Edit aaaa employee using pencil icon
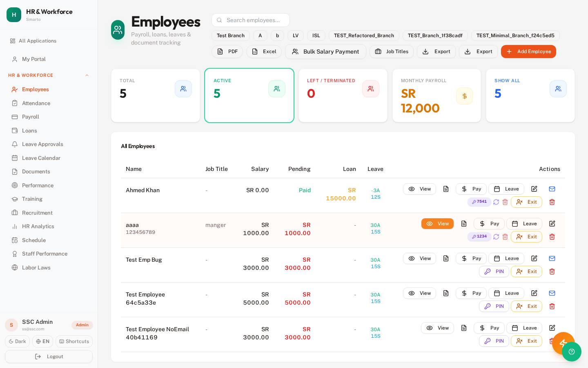Viewport: 588px width, 368px height. [x=552, y=224]
